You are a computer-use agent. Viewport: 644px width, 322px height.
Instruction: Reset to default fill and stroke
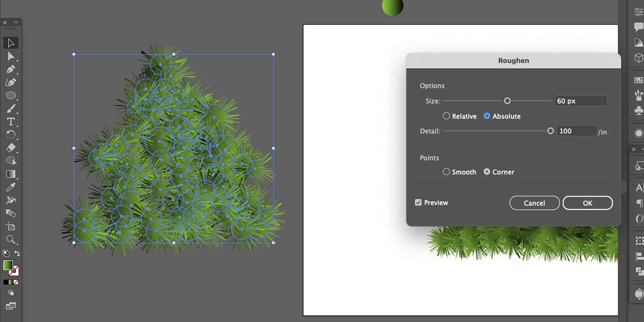pyautogui.click(x=6, y=253)
